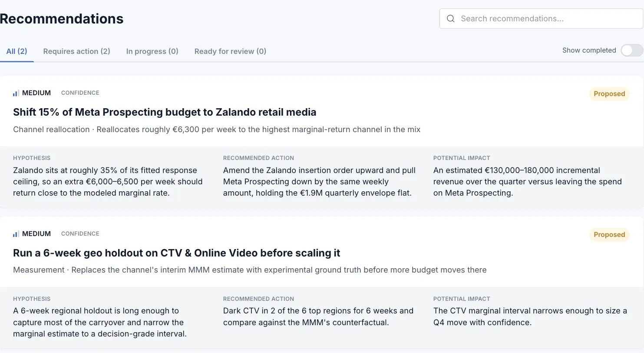Screen dimensions: 644x353
Task: Toggle the Show completed switch
Action: click(632, 50)
